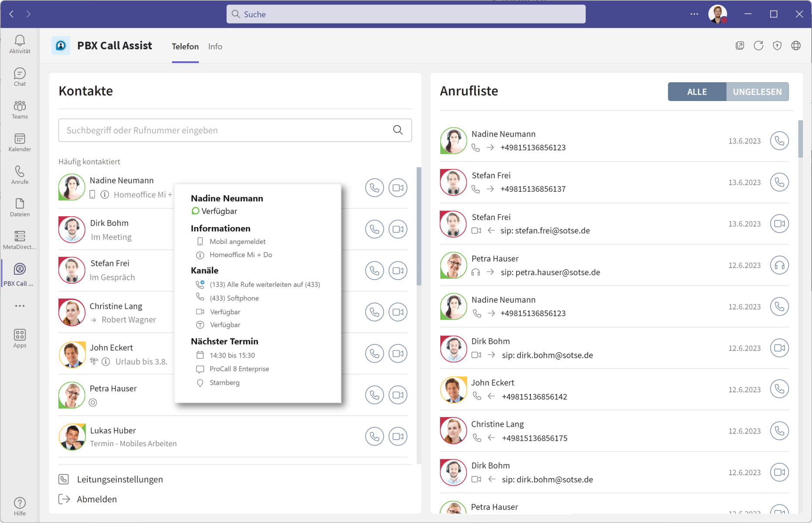Open the pop-out window icon

(740, 46)
